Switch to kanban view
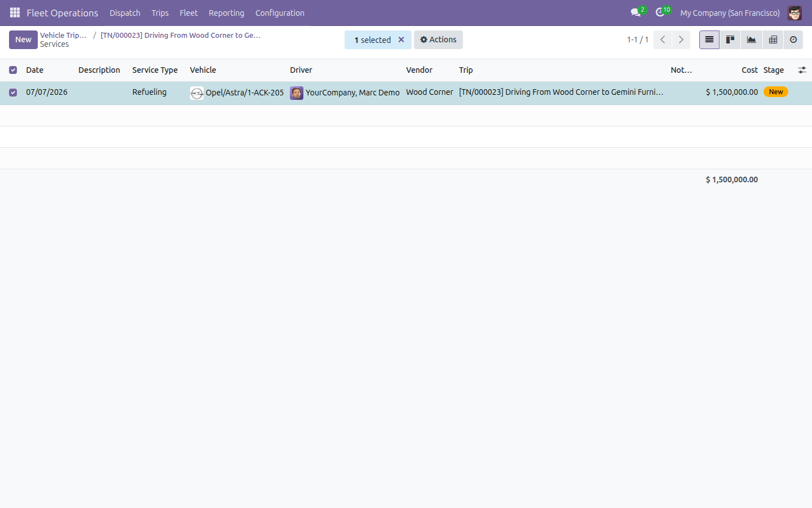The image size is (812, 508). click(730, 40)
